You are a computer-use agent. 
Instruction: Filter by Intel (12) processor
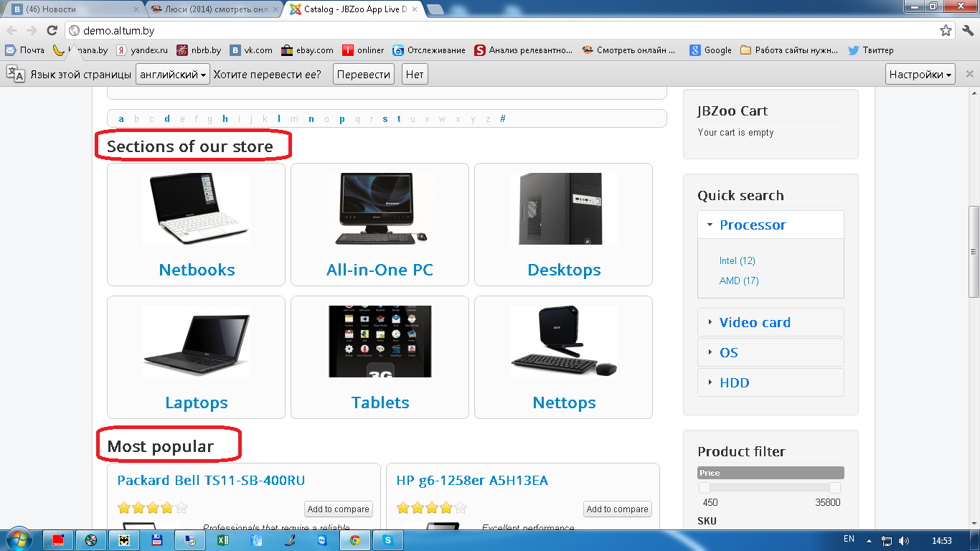[738, 260]
